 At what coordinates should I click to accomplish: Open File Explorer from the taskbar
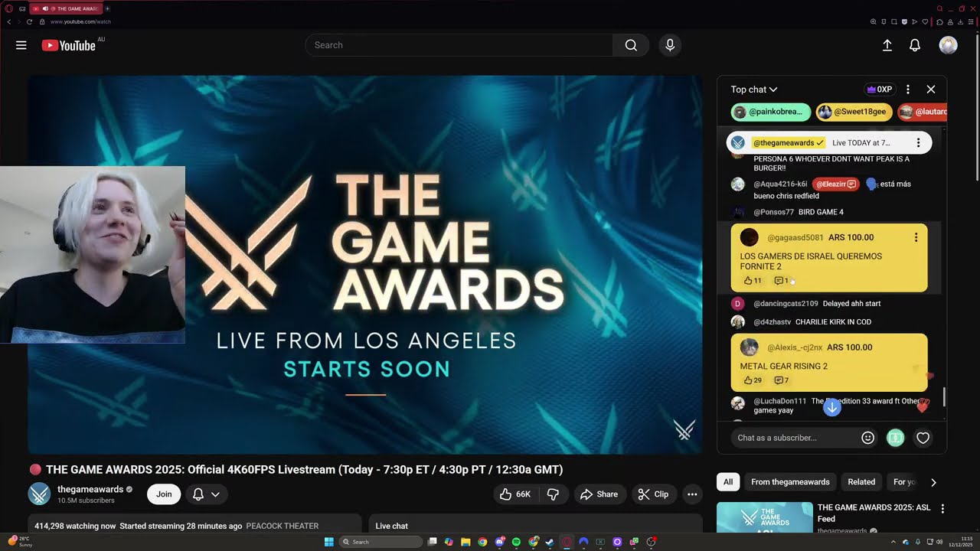[x=465, y=542]
